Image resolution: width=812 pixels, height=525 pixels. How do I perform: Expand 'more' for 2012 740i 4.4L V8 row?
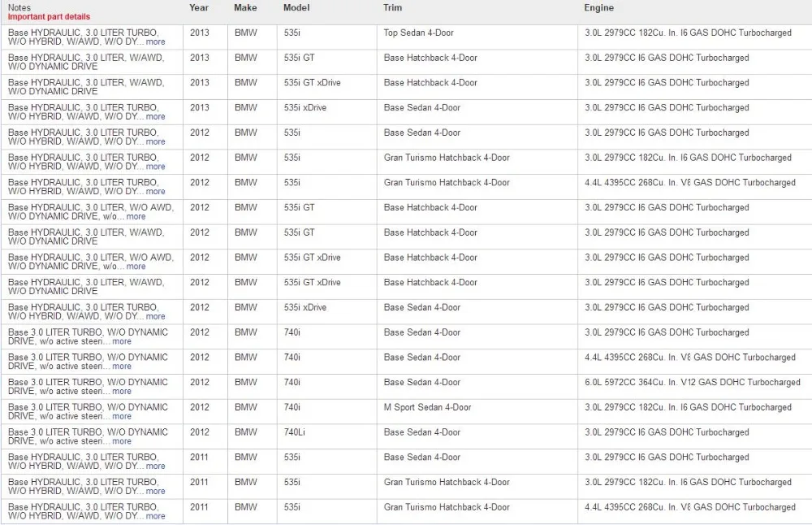[x=122, y=366]
